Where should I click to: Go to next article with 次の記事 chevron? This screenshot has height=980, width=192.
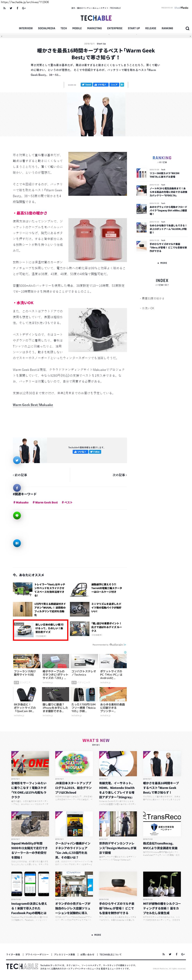pos(120,475)
